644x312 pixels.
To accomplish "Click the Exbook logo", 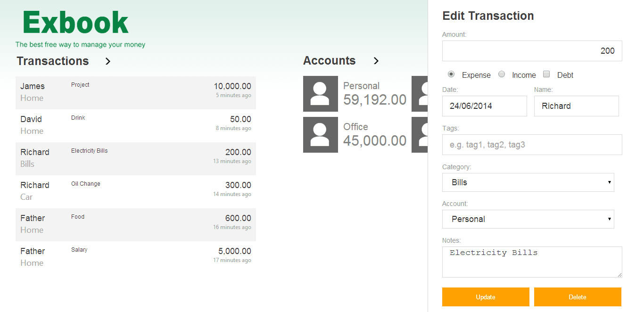I will tap(75, 22).
